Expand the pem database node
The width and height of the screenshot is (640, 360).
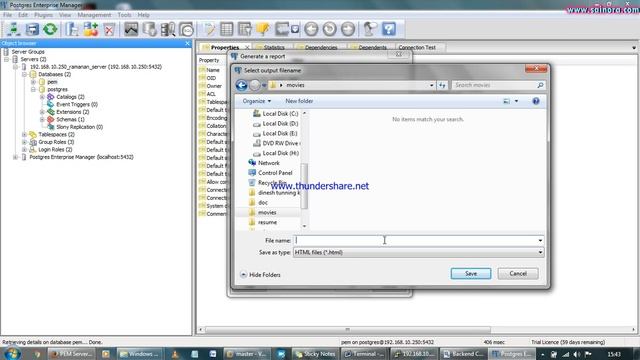coord(33,82)
